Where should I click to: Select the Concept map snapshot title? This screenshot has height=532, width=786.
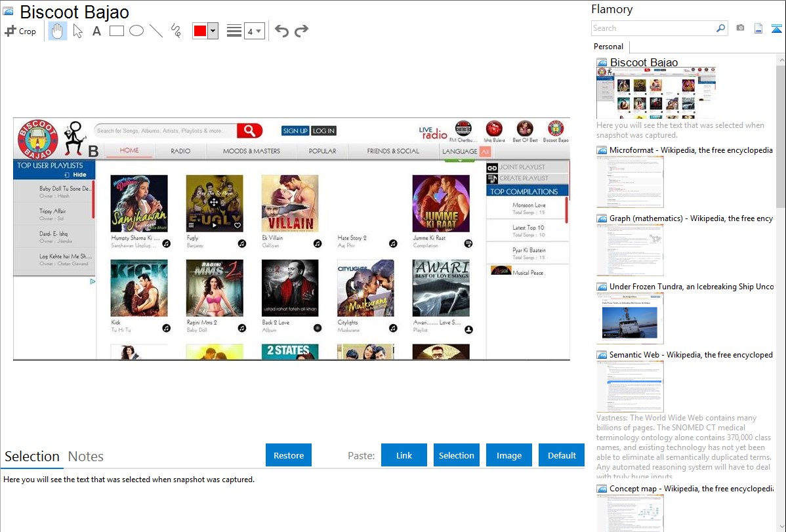coord(691,489)
